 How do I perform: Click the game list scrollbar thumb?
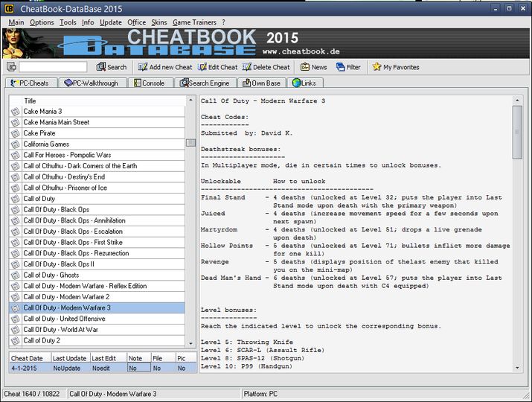190,143
